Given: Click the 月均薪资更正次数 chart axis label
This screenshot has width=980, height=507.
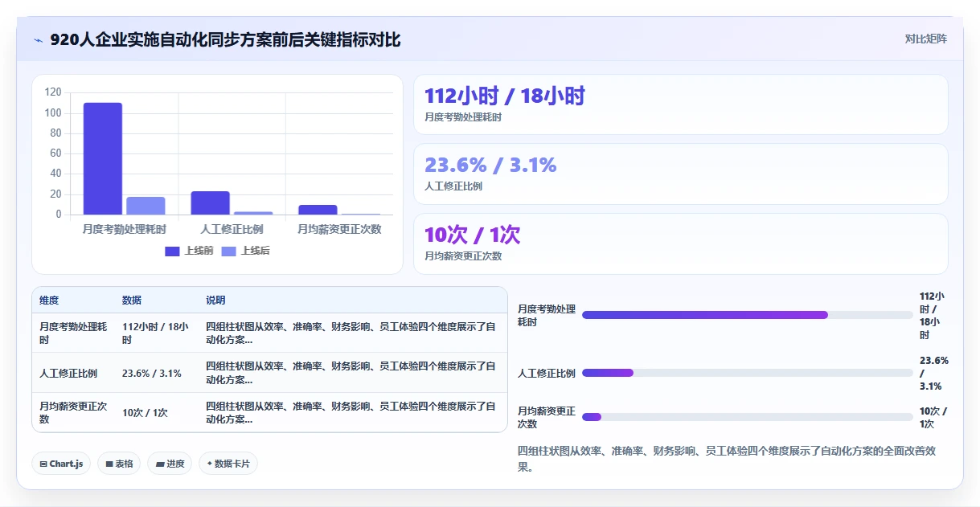Looking at the screenshot, I should (x=339, y=229).
